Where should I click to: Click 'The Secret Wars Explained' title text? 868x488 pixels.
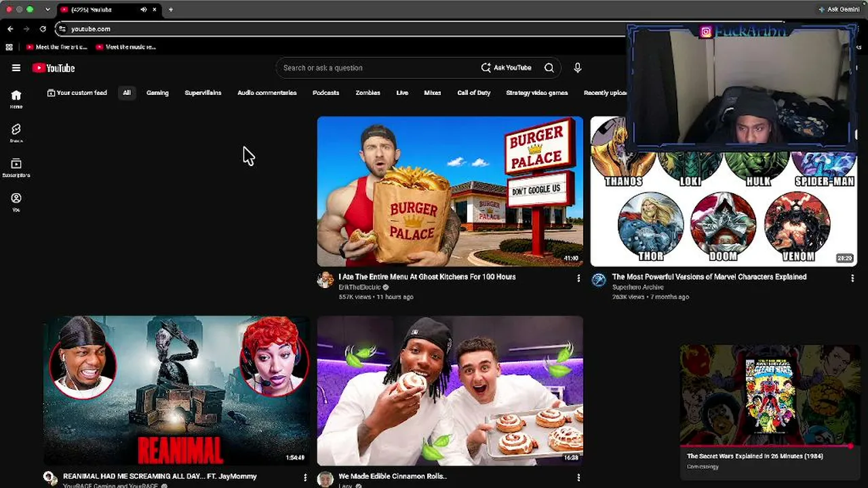(x=755, y=456)
